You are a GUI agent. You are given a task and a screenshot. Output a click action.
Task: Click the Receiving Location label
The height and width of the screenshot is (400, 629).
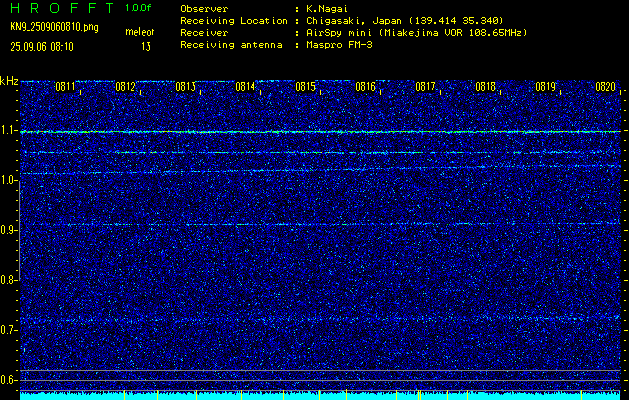234,20
